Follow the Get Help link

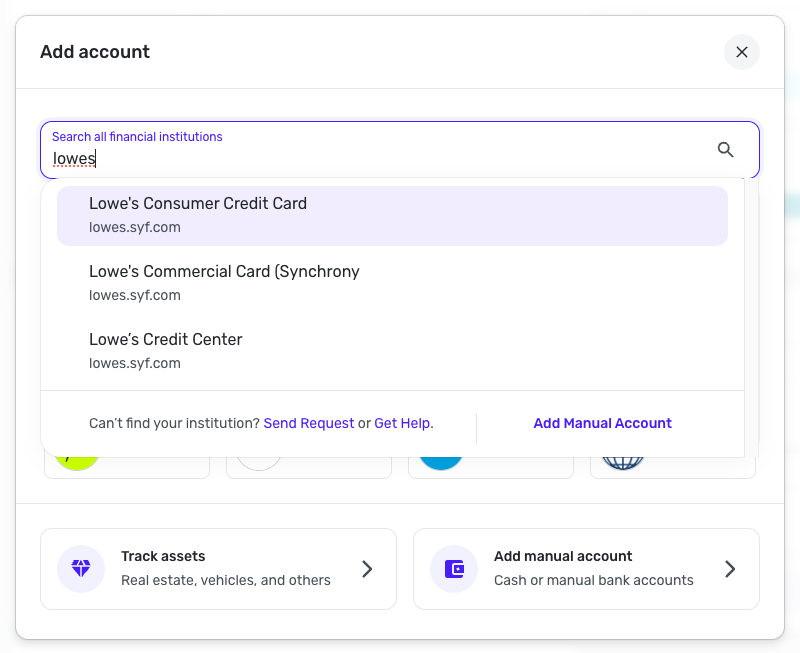point(402,423)
